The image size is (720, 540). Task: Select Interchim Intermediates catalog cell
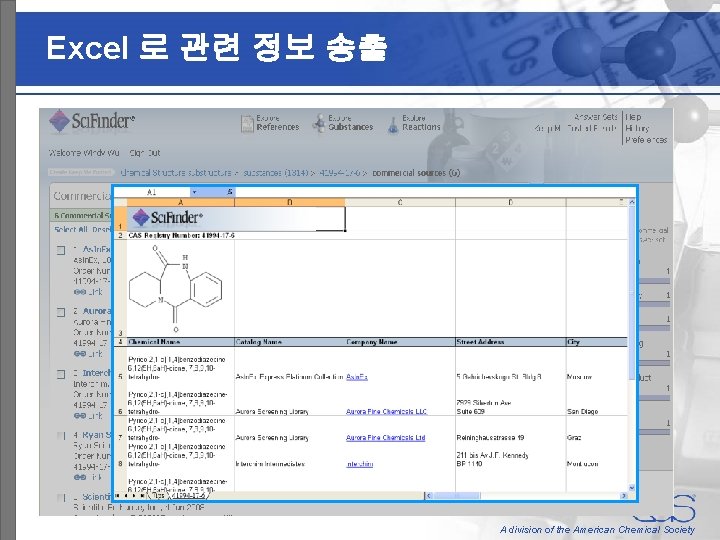click(290, 455)
